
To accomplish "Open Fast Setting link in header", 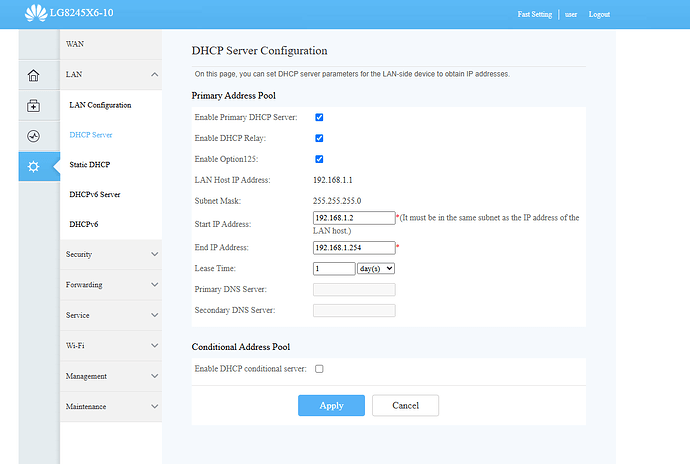I will point(535,14).
